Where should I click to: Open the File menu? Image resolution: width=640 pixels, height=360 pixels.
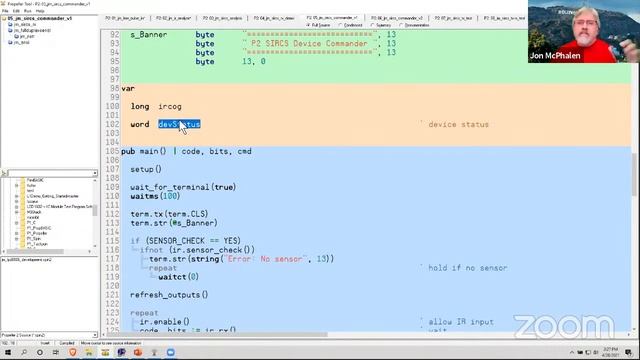(5, 11)
